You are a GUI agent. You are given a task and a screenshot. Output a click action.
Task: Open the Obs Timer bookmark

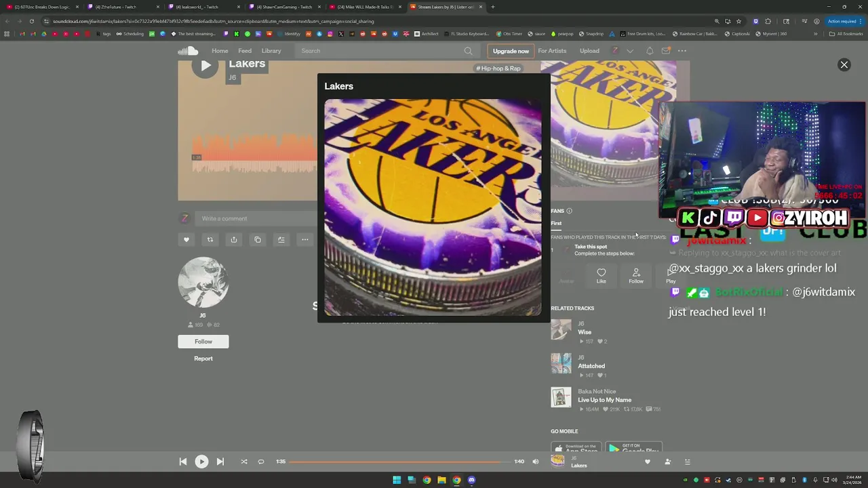pos(509,34)
